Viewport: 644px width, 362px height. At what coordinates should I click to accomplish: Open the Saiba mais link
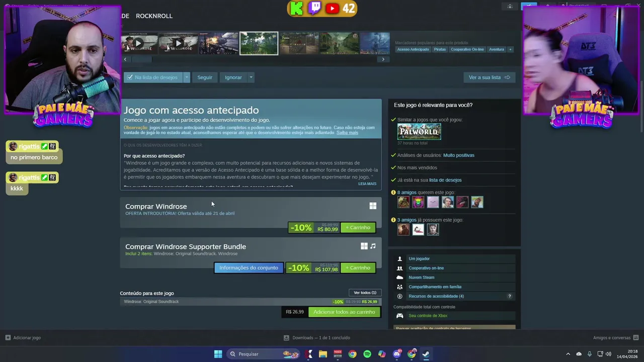(347, 133)
